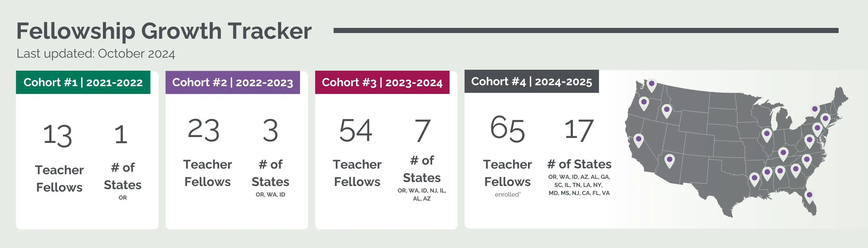This screenshot has width=868, height=248.
Task: Select the Cohort #2 | 2022-2023 header
Action: (232, 82)
